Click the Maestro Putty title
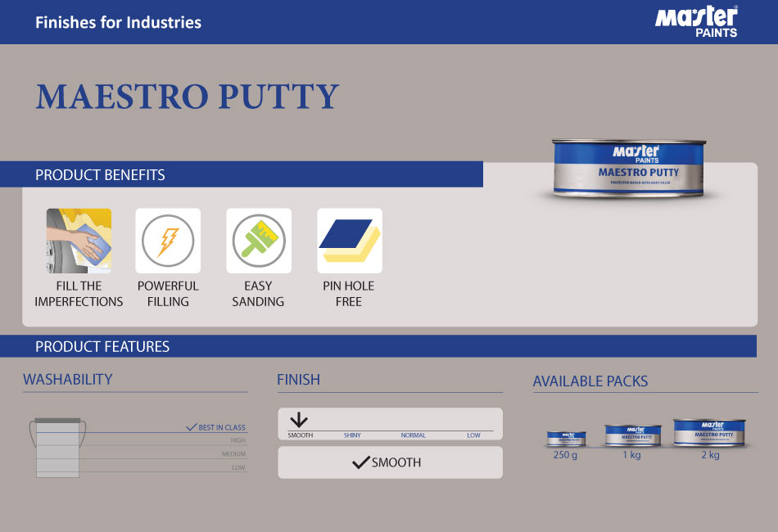This screenshot has width=778, height=532. [x=188, y=97]
